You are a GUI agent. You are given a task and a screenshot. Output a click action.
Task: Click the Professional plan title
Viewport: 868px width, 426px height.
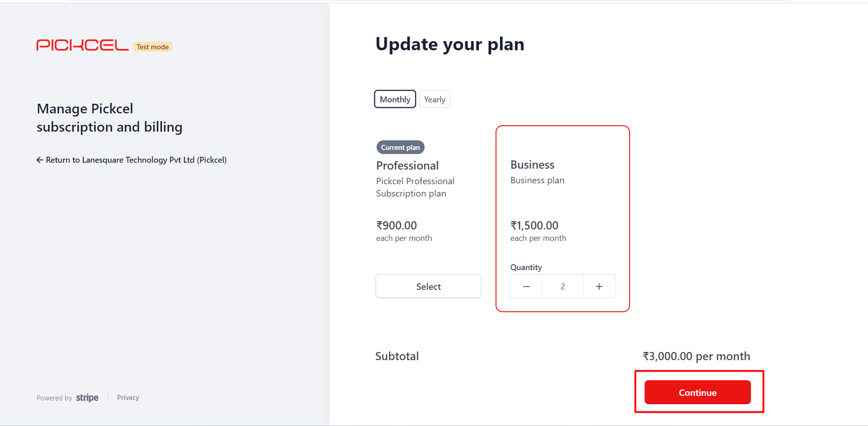tap(407, 166)
